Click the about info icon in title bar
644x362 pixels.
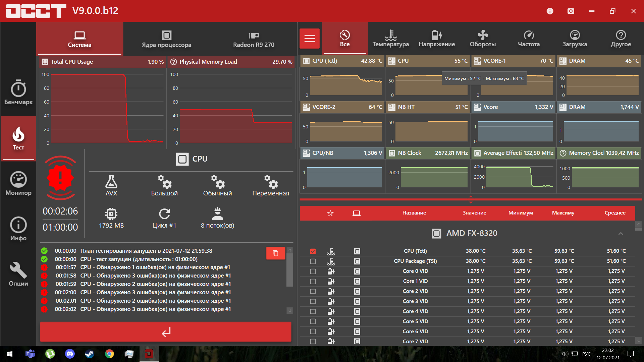pos(550,11)
